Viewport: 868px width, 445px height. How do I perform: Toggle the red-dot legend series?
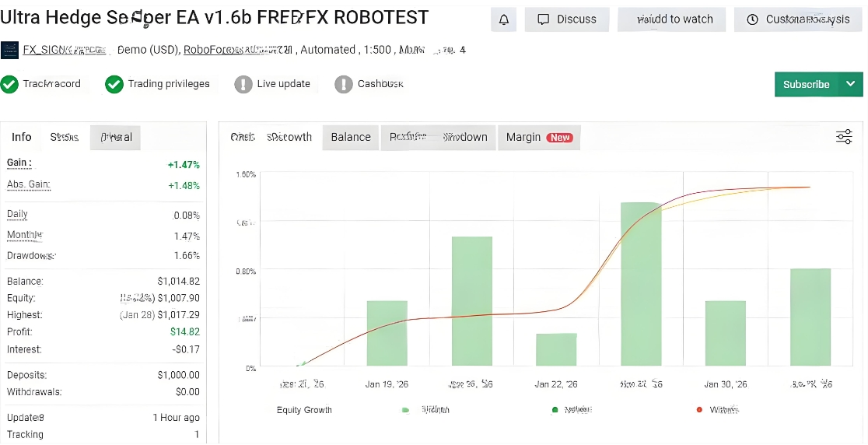click(x=699, y=410)
